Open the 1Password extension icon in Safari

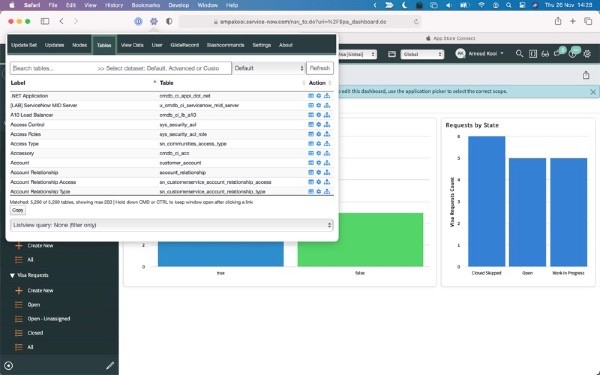pos(138,21)
